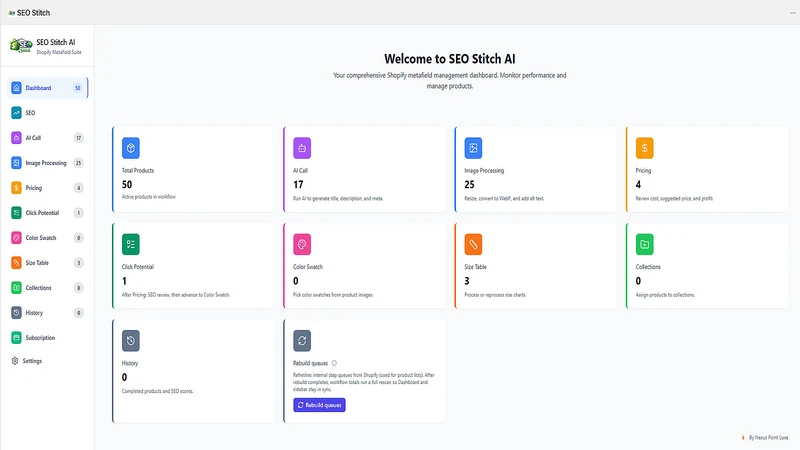The height and width of the screenshot is (450, 800).
Task: Click the Size Table card title
Action: pyautogui.click(x=476, y=267)
